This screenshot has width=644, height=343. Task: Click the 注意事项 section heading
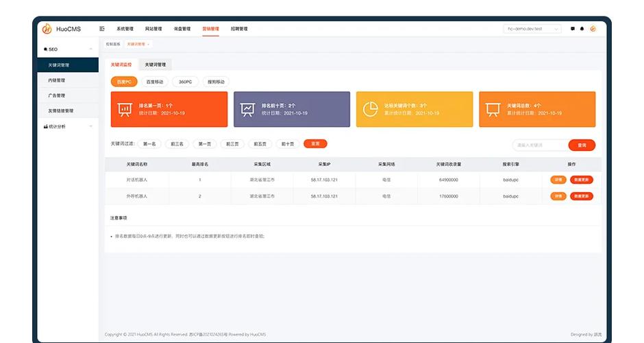119,218
